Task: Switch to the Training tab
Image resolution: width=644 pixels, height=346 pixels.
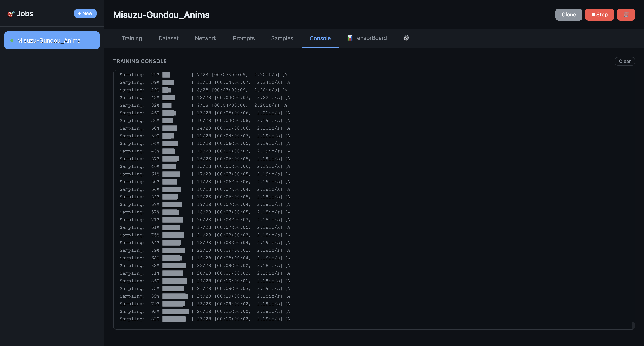Action: point(132,38)
